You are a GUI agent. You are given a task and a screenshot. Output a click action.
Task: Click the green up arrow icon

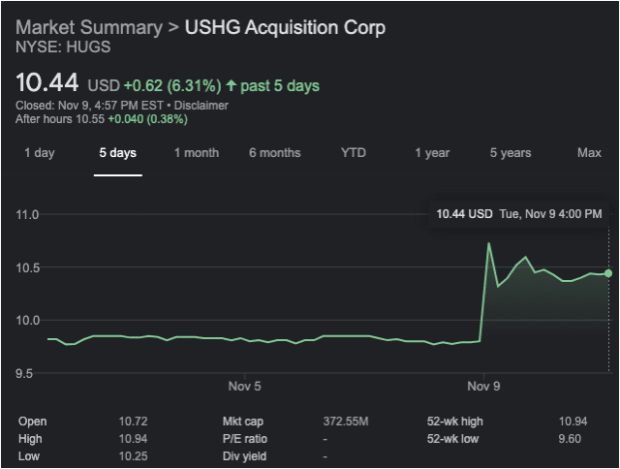[x=231, y=85]
